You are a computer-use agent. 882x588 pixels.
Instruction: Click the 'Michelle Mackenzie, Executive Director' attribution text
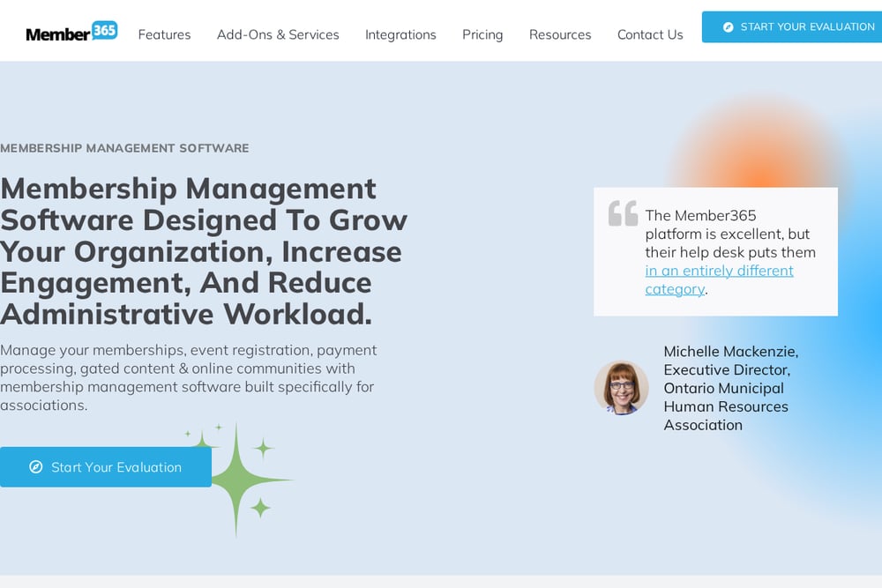click(x=730, y=388)
